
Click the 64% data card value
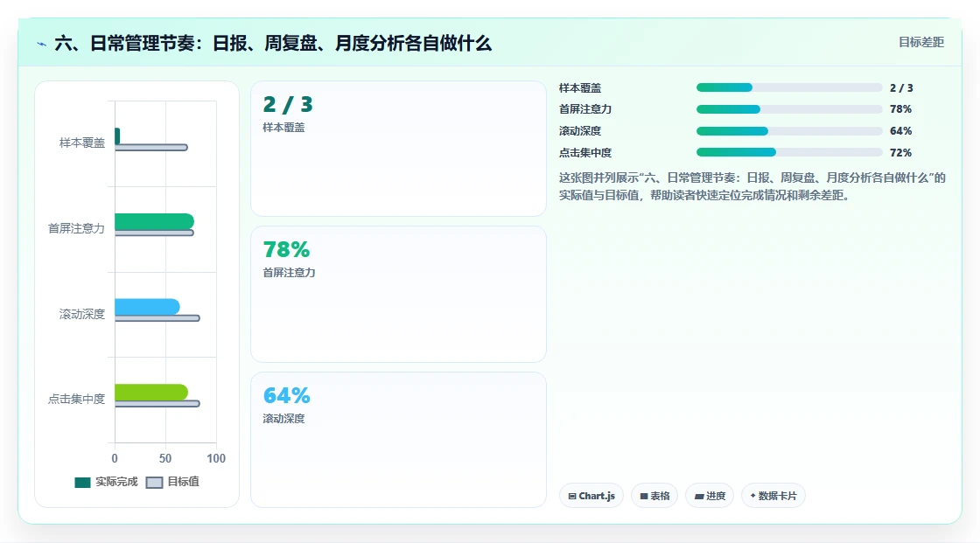pyautogui.click(x=286, y=395)
